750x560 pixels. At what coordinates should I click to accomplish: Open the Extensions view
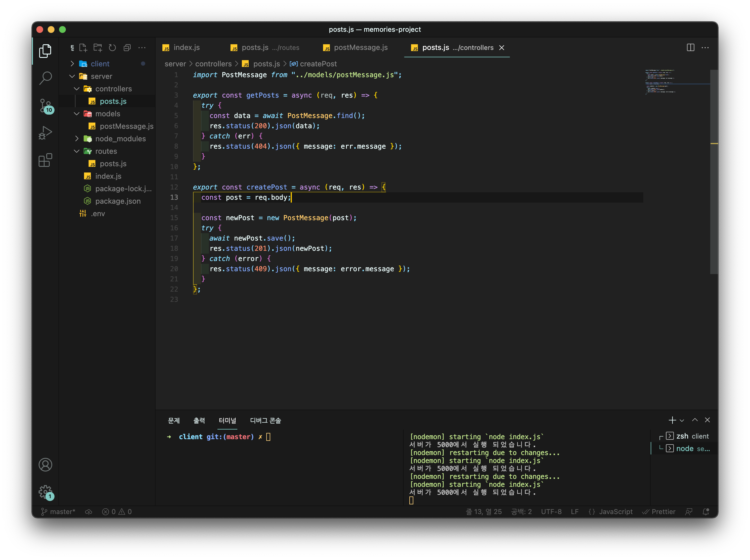click(45, 160)
